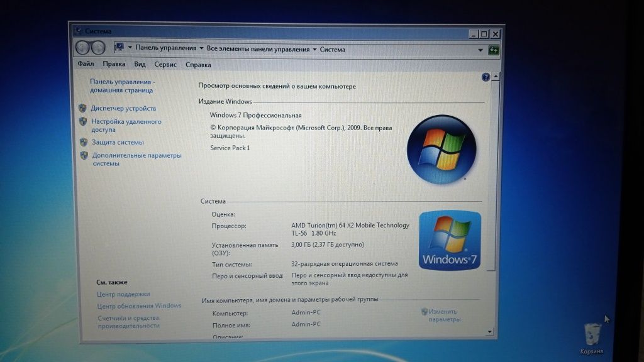Image resolution: width=644 pixels, height=362 pixels.
Task: Click the shield icon beside Защита системы
Action: pos(84,142)
